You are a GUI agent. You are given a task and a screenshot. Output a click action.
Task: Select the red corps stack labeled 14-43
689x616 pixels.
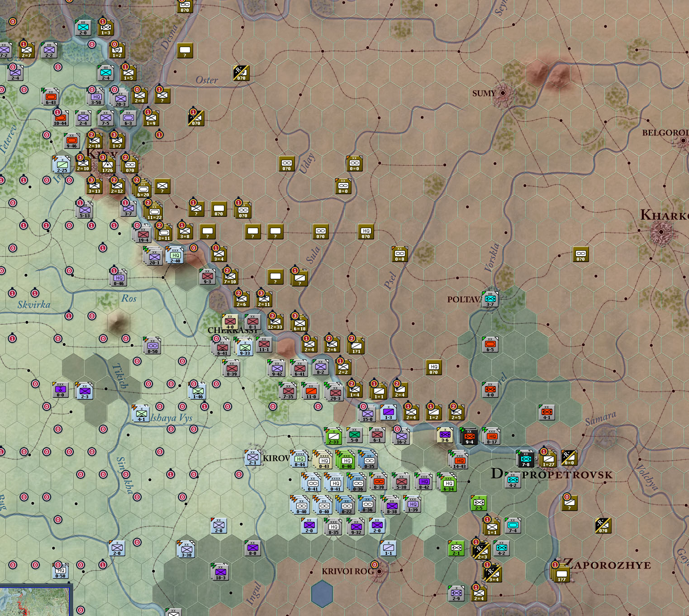[460, 460]
